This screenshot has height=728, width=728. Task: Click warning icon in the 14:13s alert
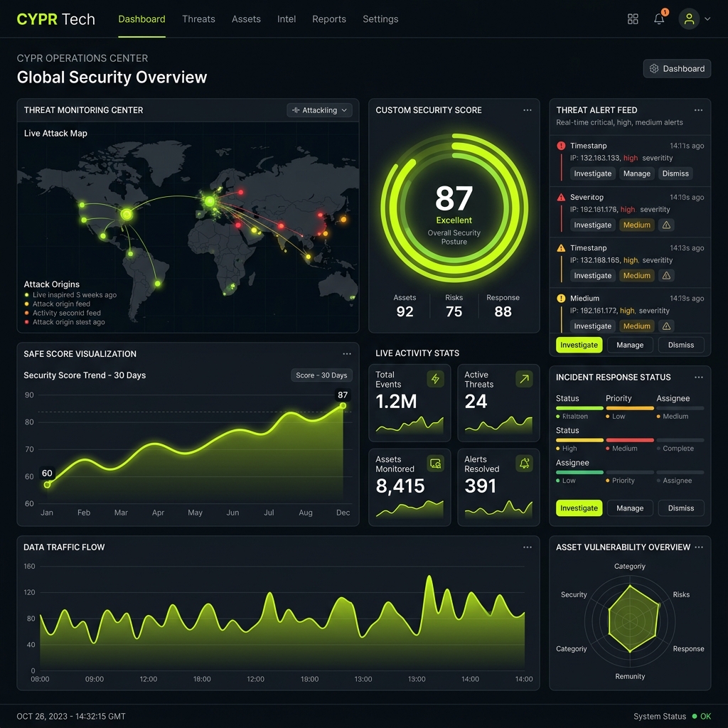click(666, 276)
